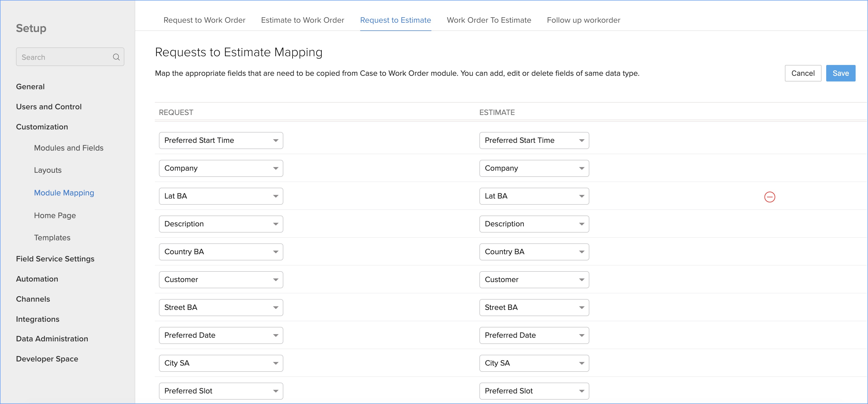
Task: Remove the Lat BA mapping row
Action: click(769, 197)
